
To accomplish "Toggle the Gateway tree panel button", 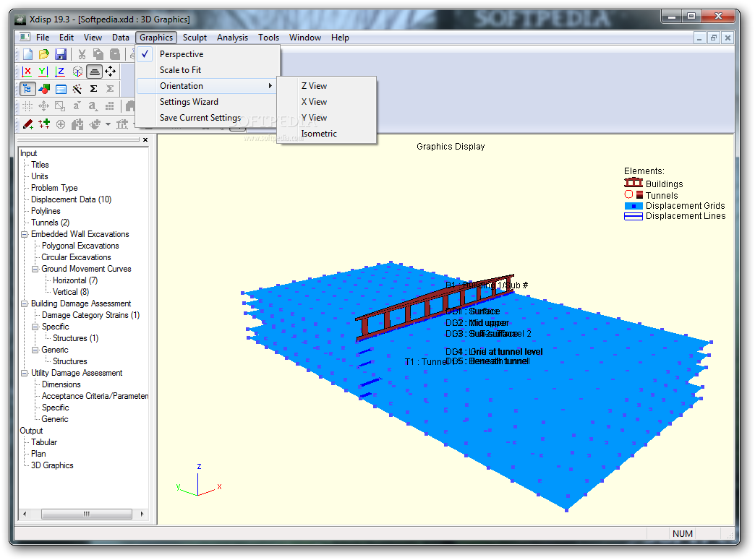I will click(27, 89).
